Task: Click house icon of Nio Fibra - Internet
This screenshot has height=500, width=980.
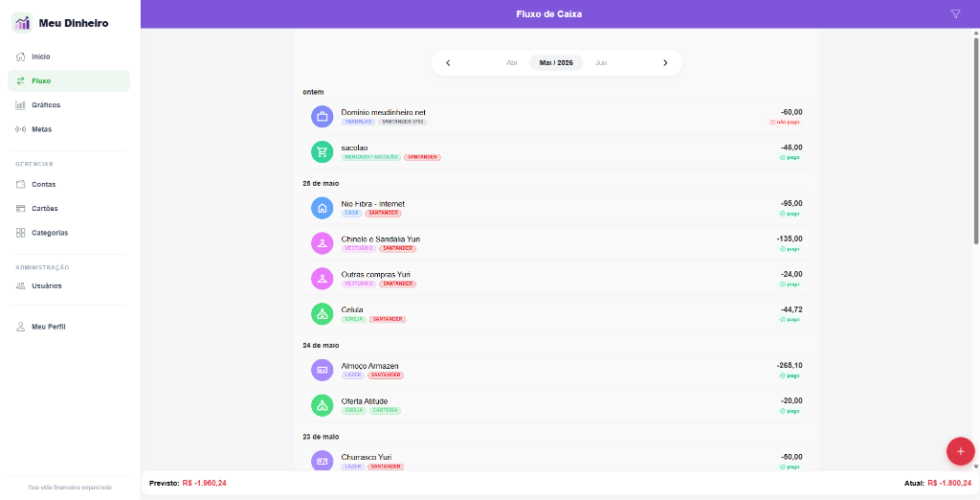Action: coord(322,208)
